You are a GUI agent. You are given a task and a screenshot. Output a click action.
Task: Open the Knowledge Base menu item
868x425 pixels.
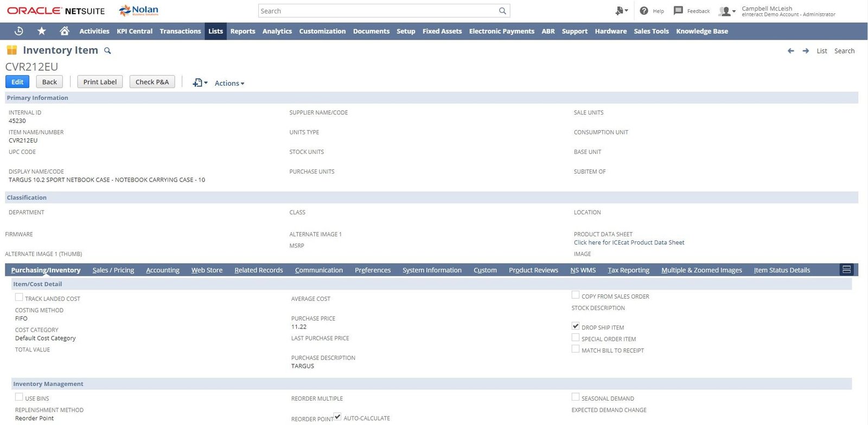(701, 31)
